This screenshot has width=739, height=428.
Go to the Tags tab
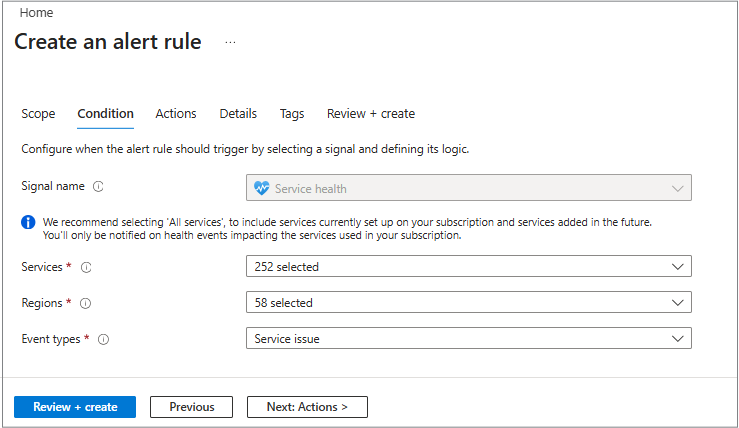[292, 114]
